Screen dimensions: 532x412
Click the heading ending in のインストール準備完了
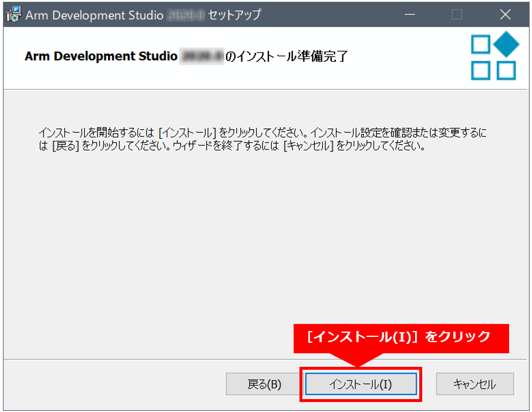point(186,56)
